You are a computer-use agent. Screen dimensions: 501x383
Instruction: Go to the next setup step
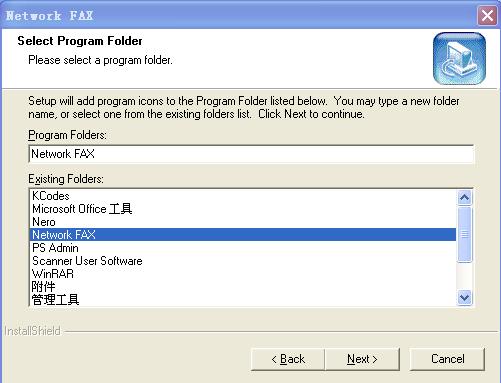point(362,359)
